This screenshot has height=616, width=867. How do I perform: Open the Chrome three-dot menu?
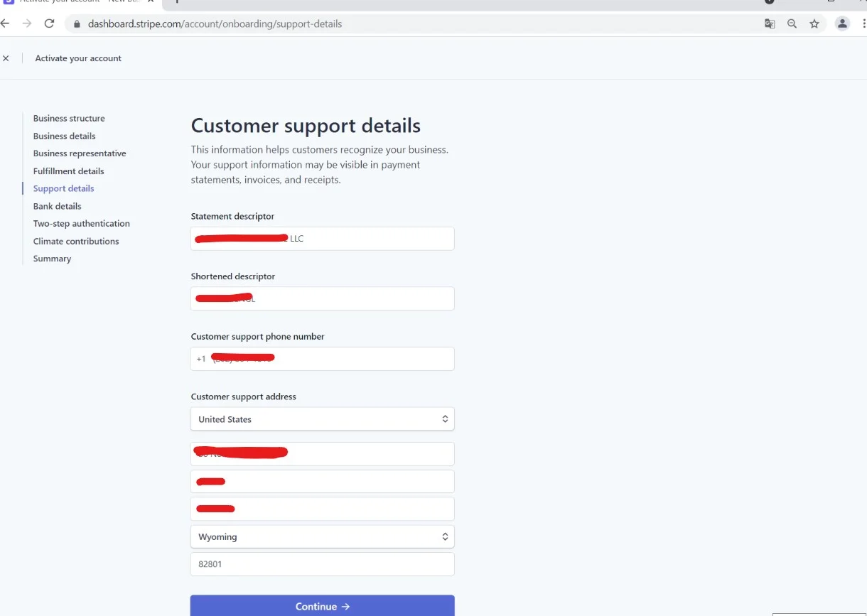click(863, 23)
